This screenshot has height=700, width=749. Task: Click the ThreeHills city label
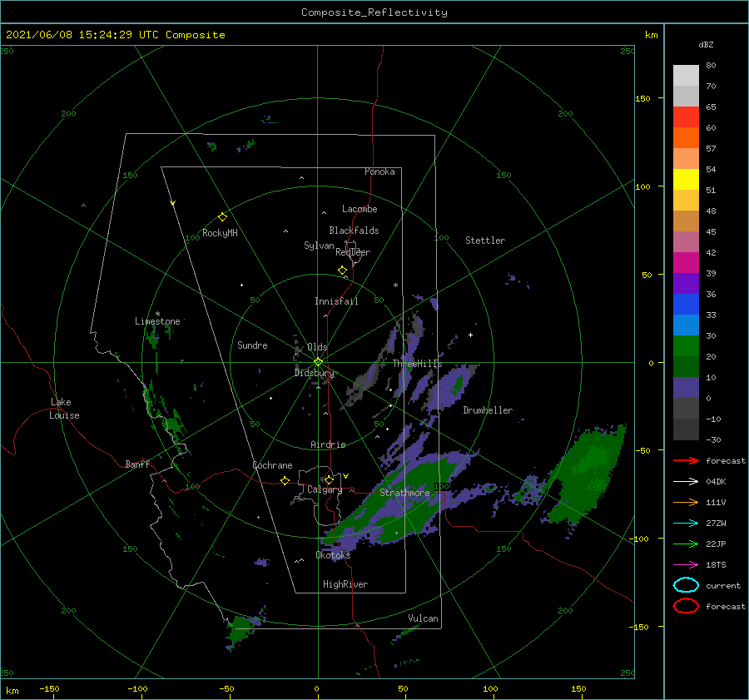418,364
